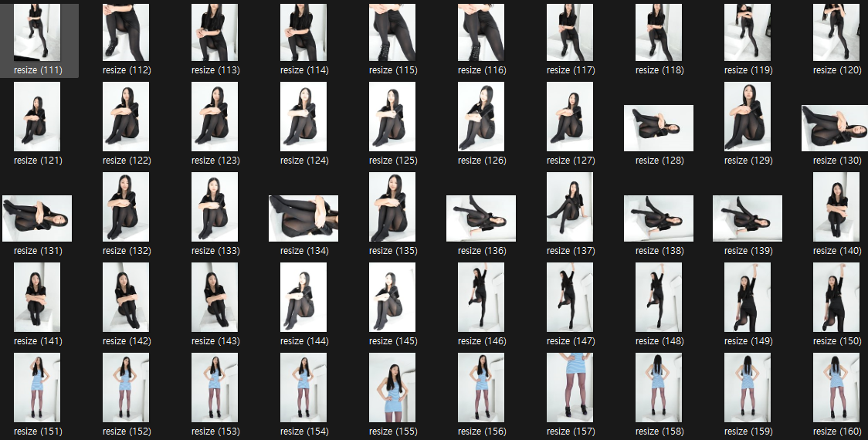Click the file name text "resize (139)"
Viewport: 868px width, 440px height.
748,251
